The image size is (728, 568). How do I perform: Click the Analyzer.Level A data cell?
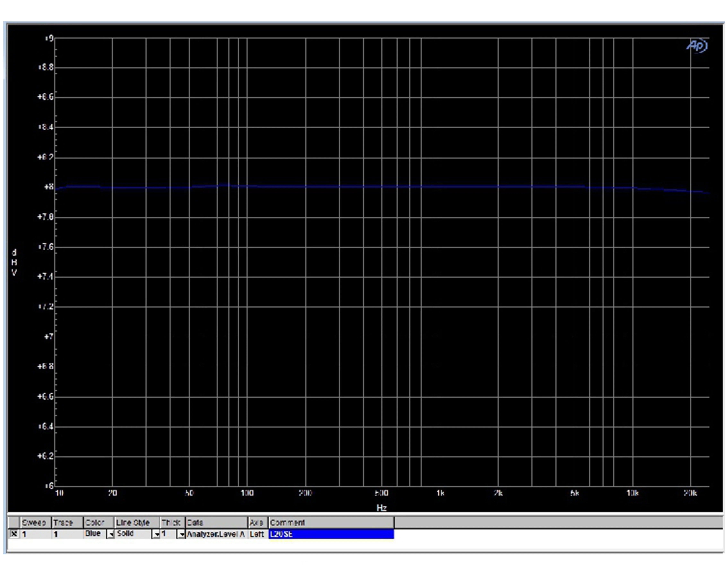216,534
